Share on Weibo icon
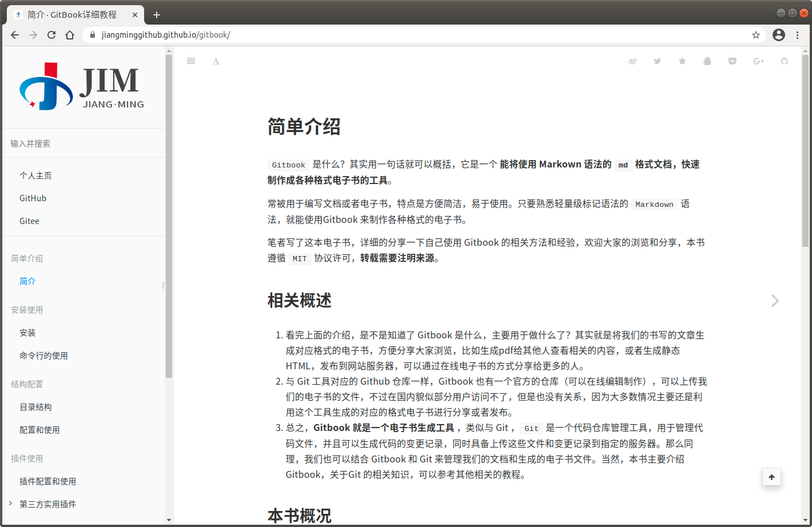The width and height of the screenshot is (812, 527). [x=632, y=61]
